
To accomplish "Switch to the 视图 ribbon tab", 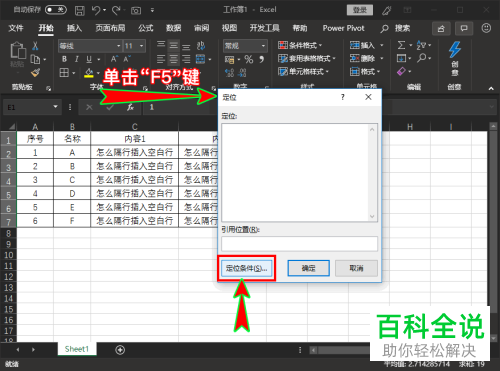I will pyautogui.click(x=229, y=28).
